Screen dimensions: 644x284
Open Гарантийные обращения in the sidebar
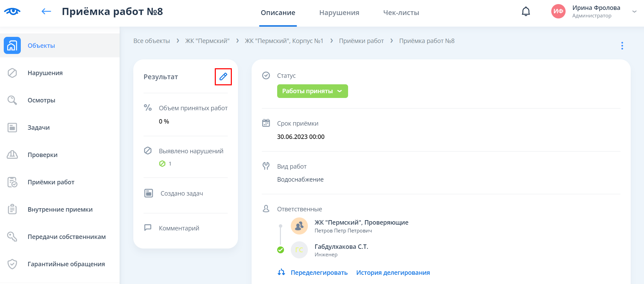pyautogui.click(x=66, y=264)
